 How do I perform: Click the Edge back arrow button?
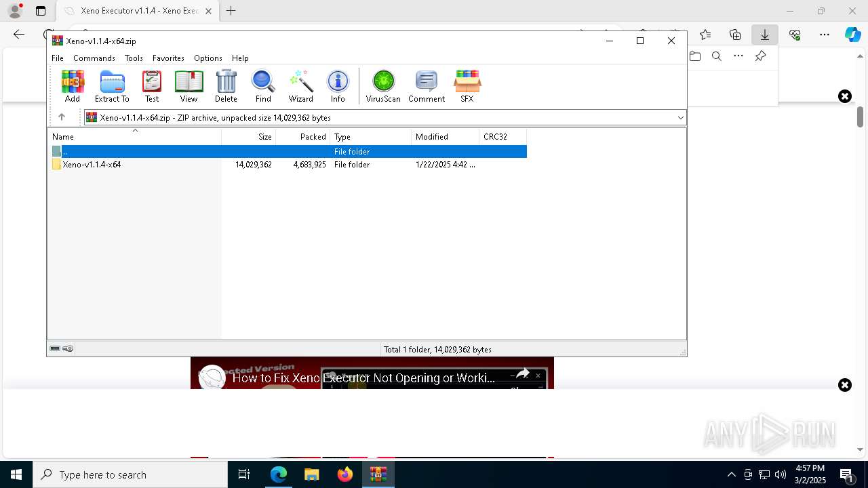coord(19,35)
